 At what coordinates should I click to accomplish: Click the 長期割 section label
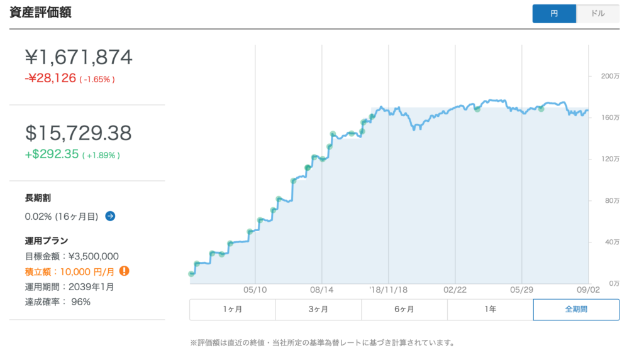coord(38,198)
